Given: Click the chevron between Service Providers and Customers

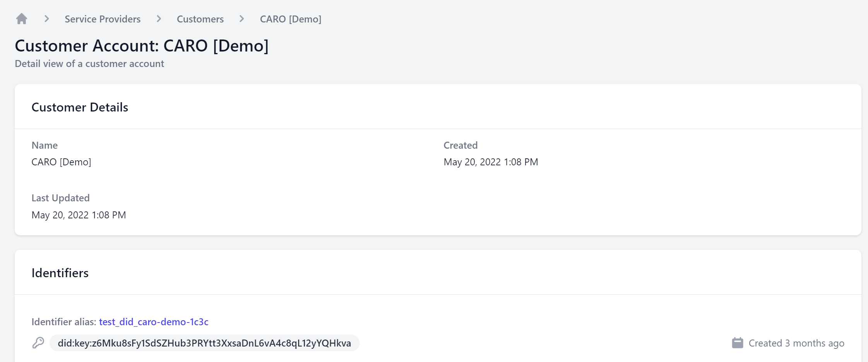Looking at the screenshot, I should click(159, 18).
